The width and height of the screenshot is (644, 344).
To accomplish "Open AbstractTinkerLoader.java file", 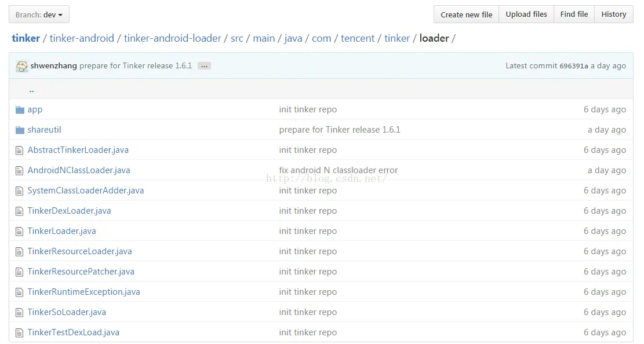I will 78,150.
